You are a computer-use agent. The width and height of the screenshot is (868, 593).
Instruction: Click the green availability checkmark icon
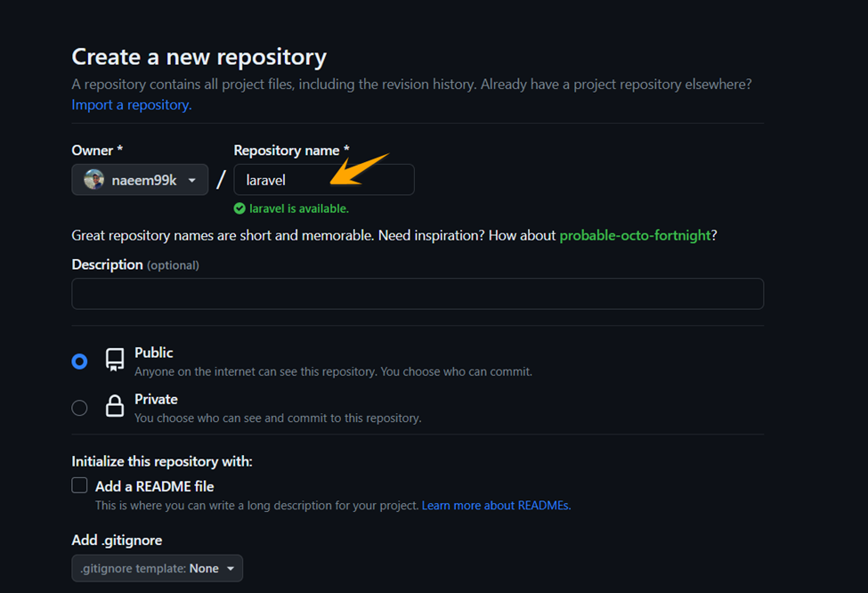240,207
